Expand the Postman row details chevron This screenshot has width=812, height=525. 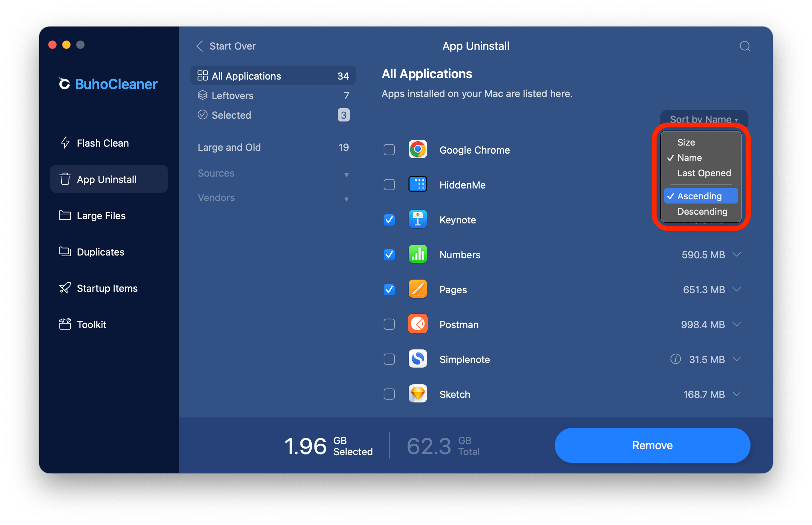tap(737, 324)
